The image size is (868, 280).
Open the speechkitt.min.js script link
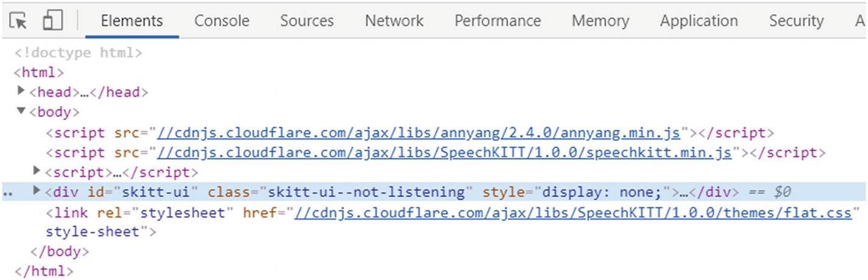pyautogui.click(x=444, y=152)
